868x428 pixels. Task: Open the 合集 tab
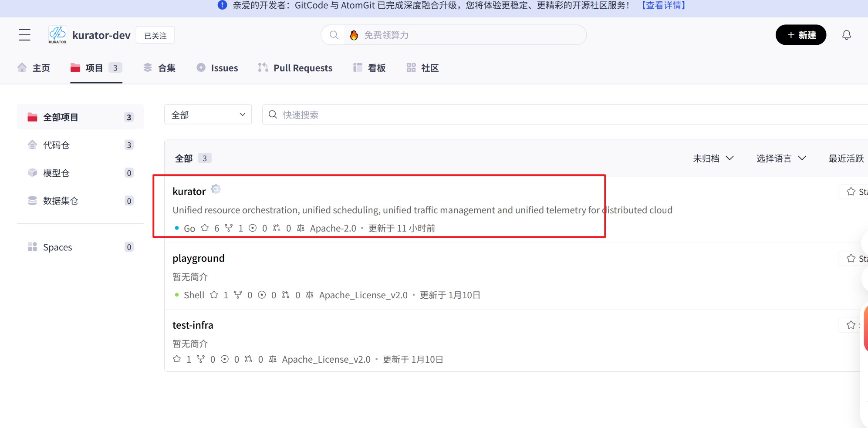coord(159,68)
